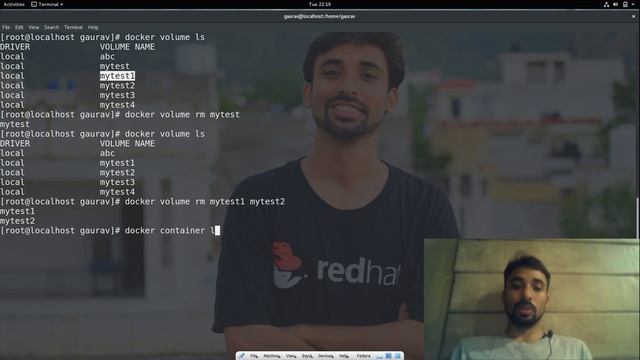Click the network status icon in top bar
Viewport: 640px width, 360px height.
coord(607,4)
